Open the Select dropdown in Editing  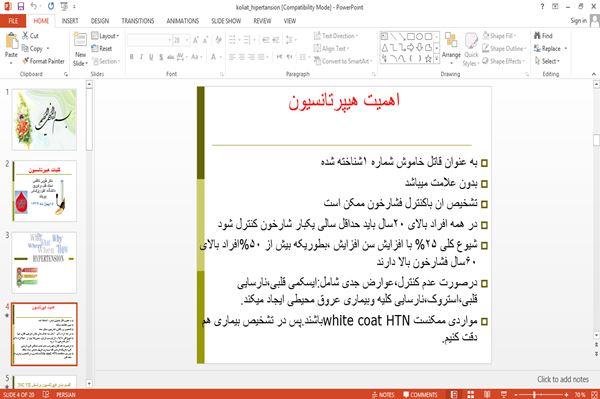(x=547, y=61)
